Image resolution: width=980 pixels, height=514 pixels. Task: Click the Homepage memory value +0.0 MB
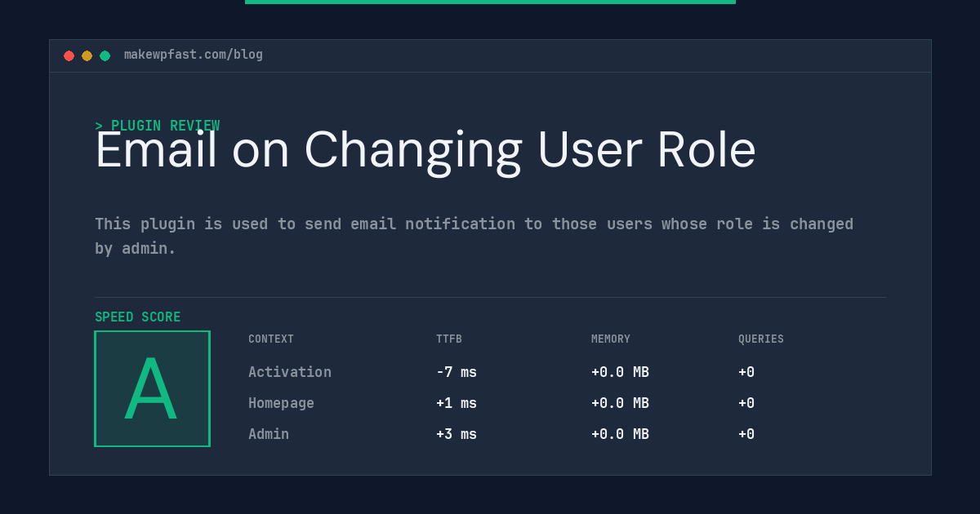click(621, 403)
